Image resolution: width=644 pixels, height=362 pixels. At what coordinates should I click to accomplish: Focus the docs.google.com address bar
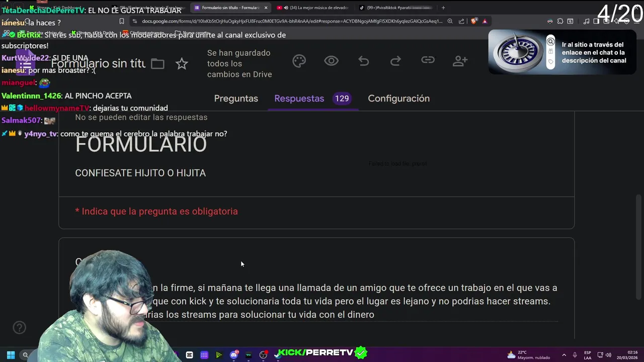[292, 21]
